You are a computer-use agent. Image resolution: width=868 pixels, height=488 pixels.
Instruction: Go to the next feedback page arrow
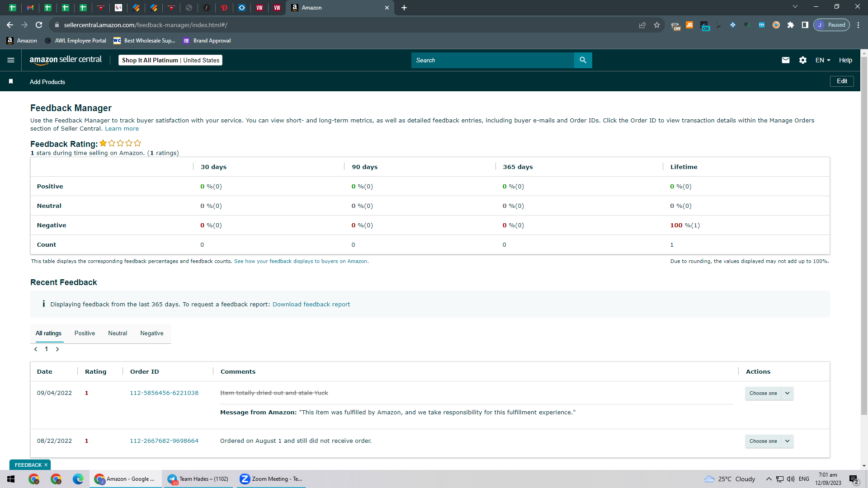coord(57,349)
